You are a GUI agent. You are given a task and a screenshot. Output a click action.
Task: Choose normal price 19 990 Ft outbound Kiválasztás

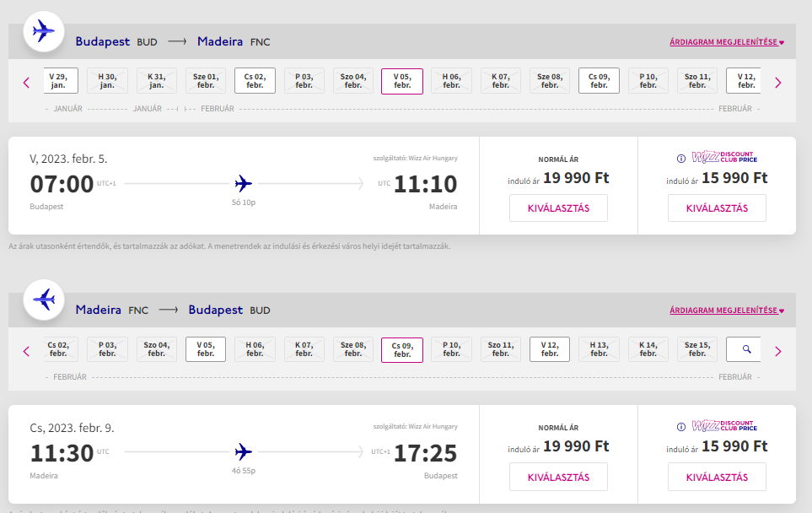pyautogui.click(x=558, y=208)
